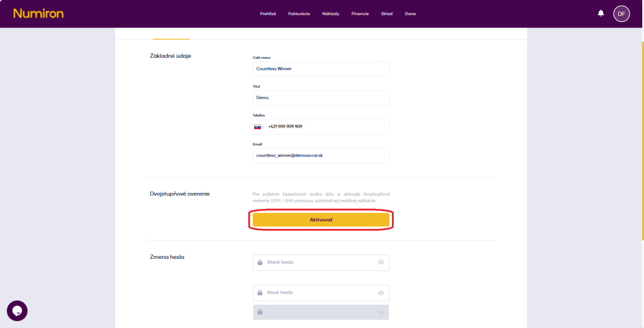Select the Sklad navigation item
Image resolution: width=644 pixels, height=328 pixels.
[x=386, y=14]
